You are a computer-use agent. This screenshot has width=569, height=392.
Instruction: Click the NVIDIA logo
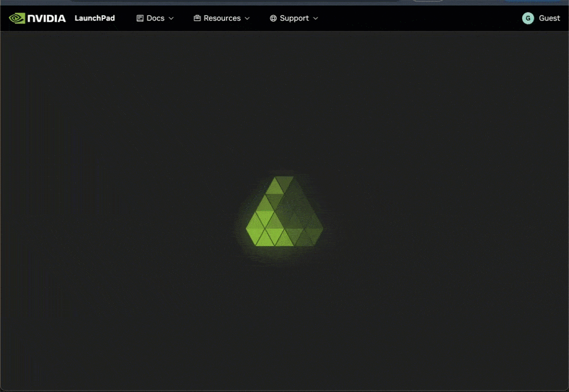tap(37, 18)
